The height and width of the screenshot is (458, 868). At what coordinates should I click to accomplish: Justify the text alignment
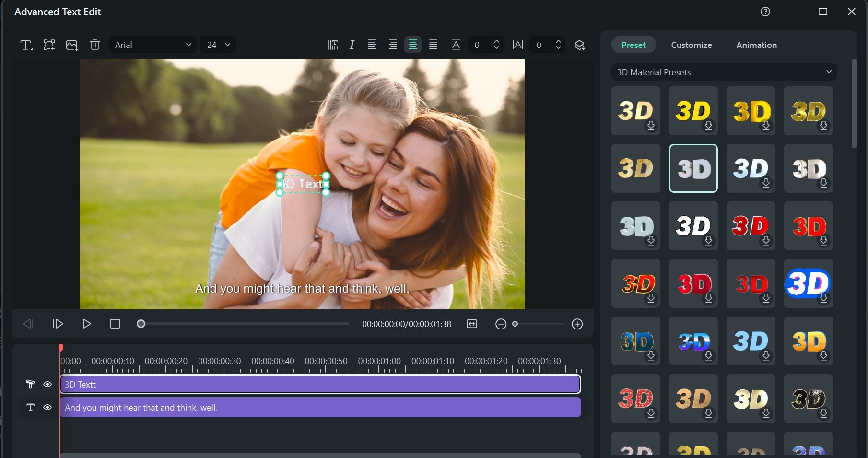click(x=433, y=45)
